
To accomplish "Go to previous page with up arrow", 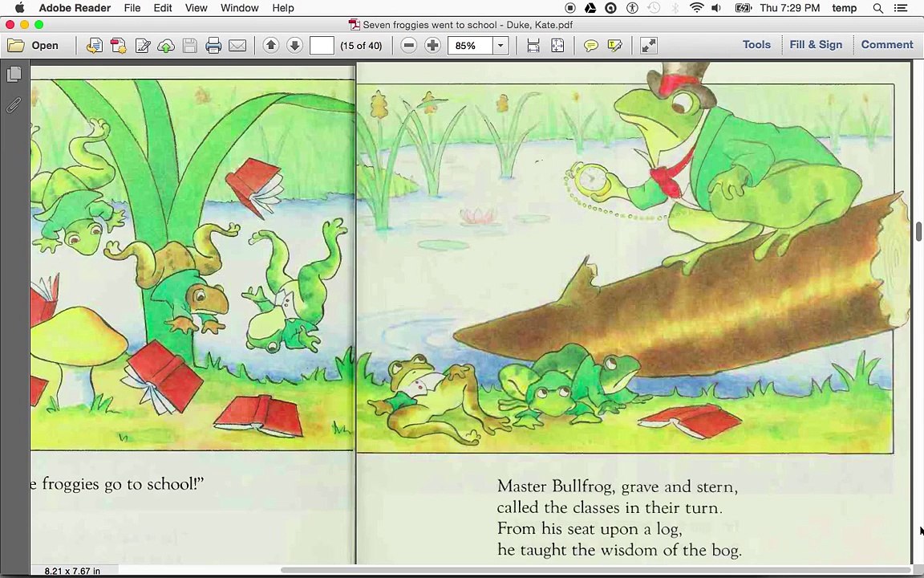I will pyautogui.click(x=271, y=45).
